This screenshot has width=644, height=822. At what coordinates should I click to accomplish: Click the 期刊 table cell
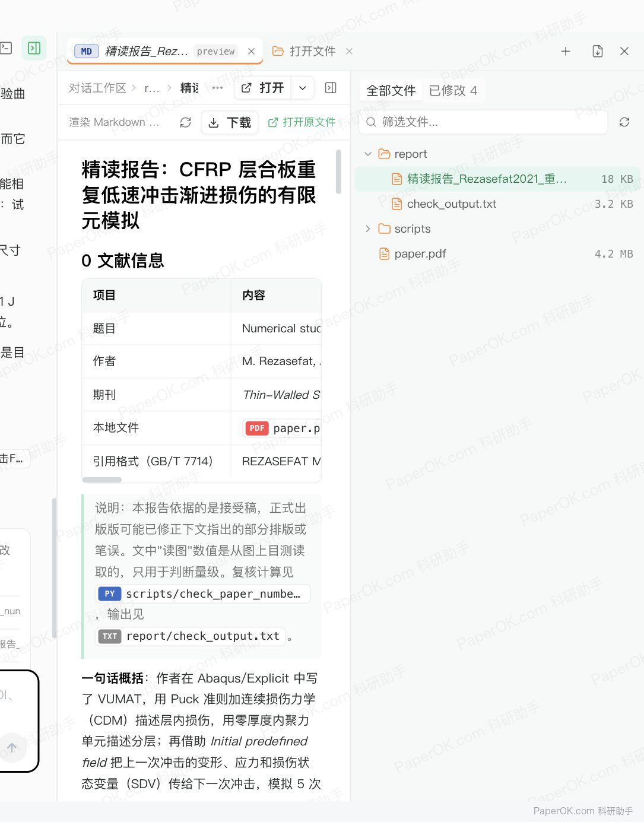coord(156,395)
